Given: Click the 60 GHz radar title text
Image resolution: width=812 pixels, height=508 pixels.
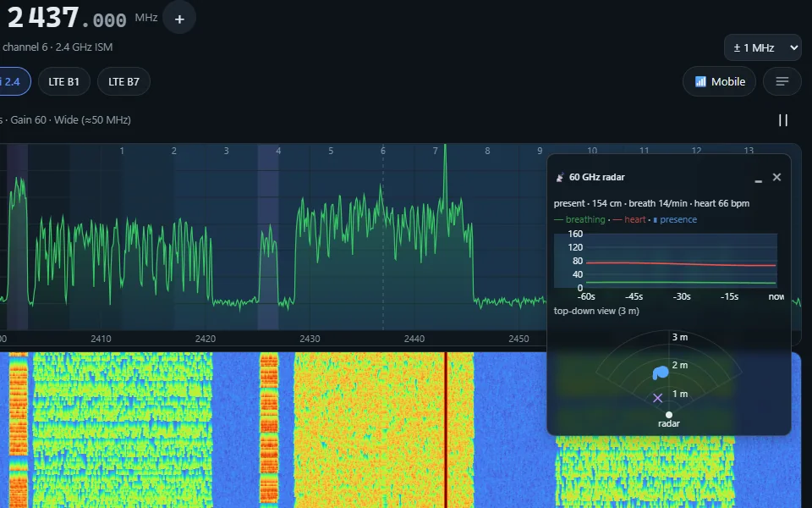Looking at the screenshot, I should [597, 177].
